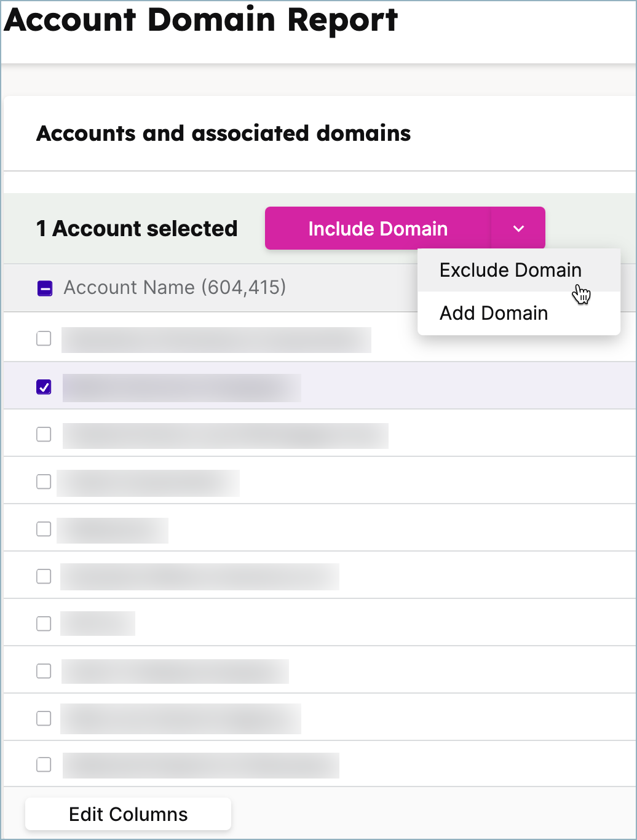Viewport: 637px width, 840px height.
Task: Check the third account row checkbox
Action: (44, 434)
